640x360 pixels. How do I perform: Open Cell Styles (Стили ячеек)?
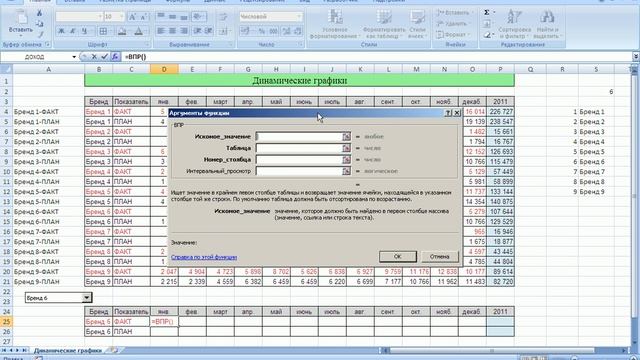click(x=417, y=24)
